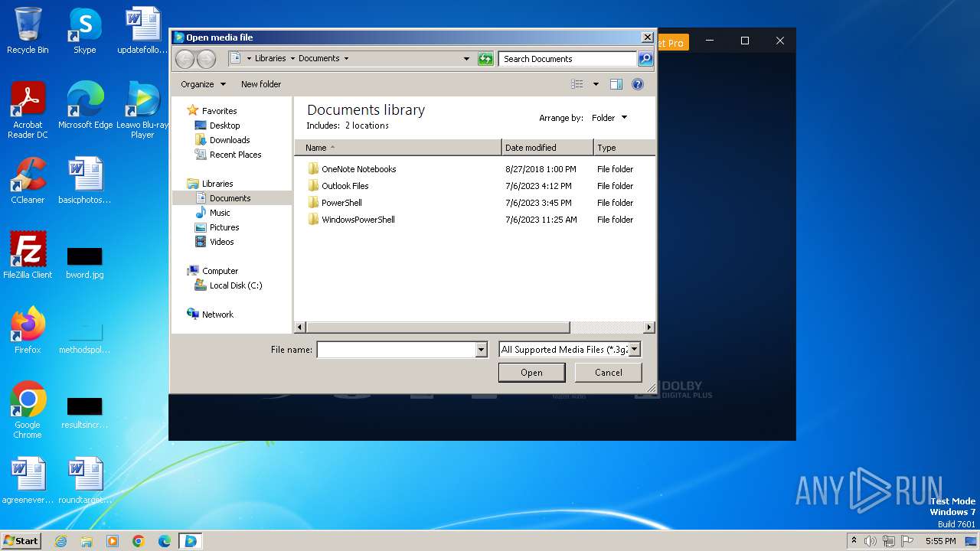Expand the File name dropdown arrow

(x=482, y=350)
